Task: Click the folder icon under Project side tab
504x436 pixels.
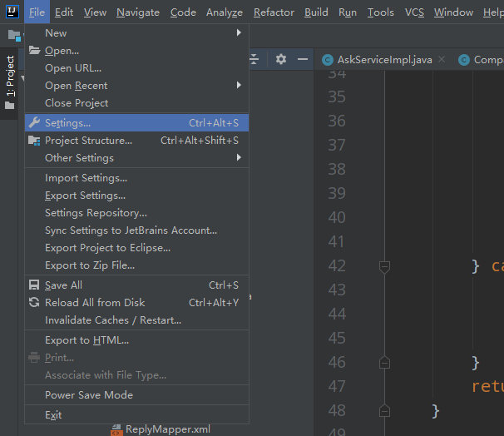Action: [10, 106]
